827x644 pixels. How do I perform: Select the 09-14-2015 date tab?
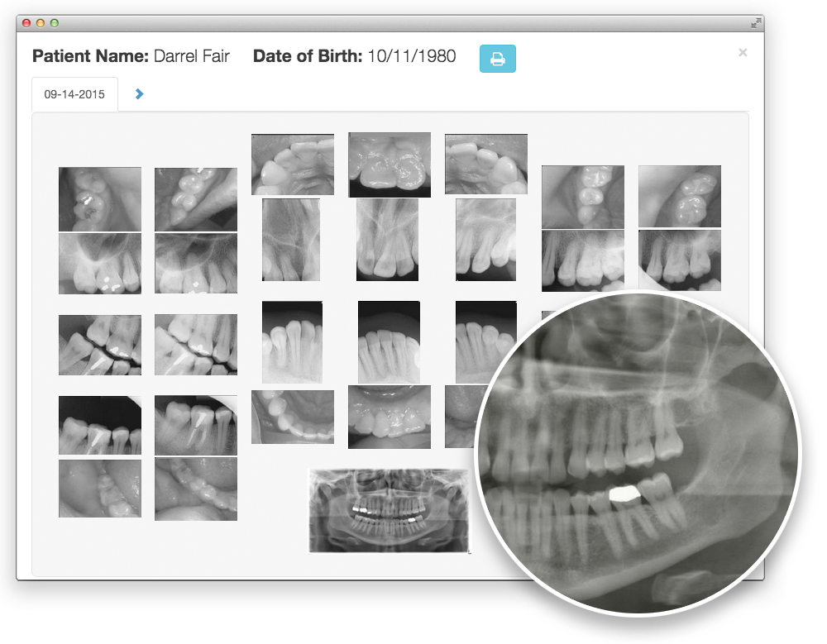75,94
